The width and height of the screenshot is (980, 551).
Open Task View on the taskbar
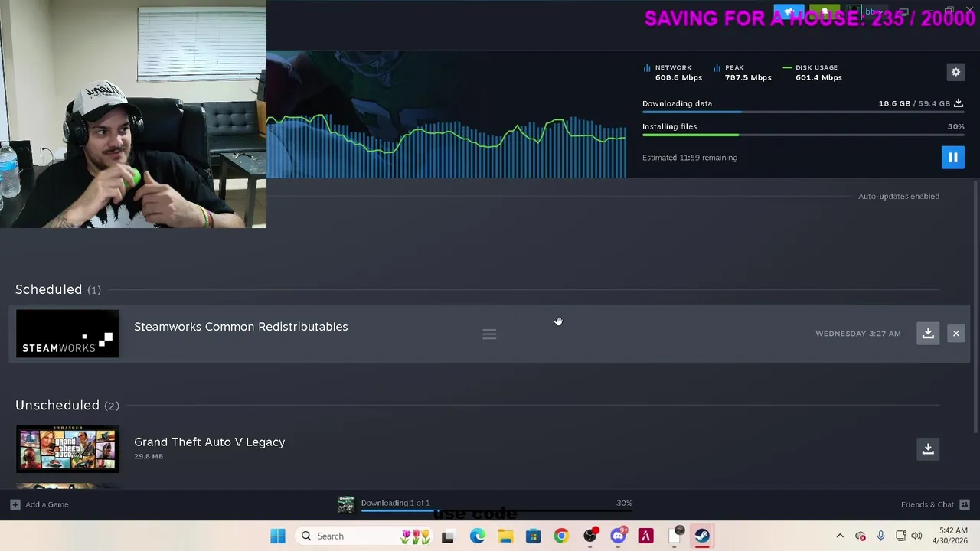pyautogui.click(x=448, y=536)
